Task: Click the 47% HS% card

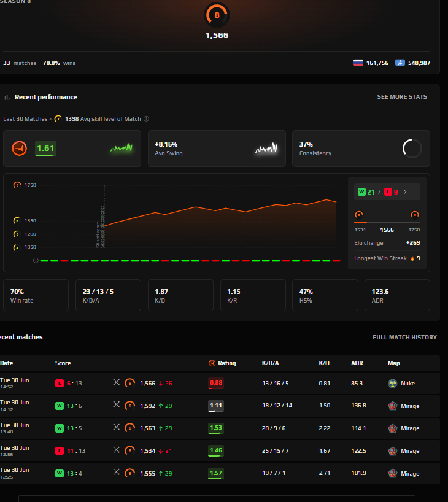Action: click(x=325, y=295)
